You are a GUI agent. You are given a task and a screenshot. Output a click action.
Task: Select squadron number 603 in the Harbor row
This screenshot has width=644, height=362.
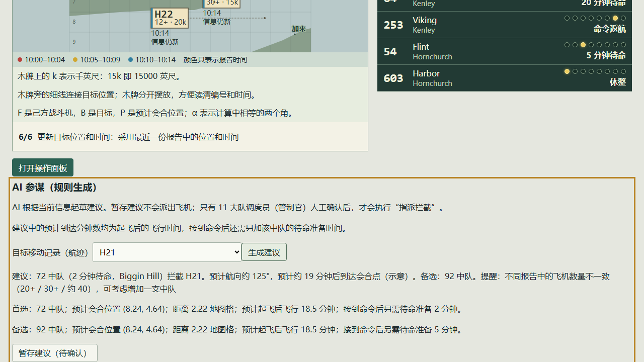(393, 78)
